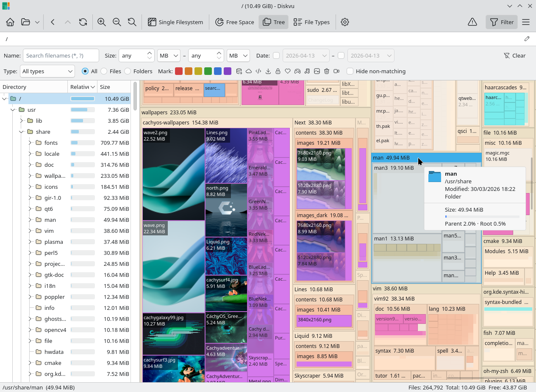The height and width of the screenshot is (392, 536).
Task: Mark filter: heart icon
Action: [288, 71]
